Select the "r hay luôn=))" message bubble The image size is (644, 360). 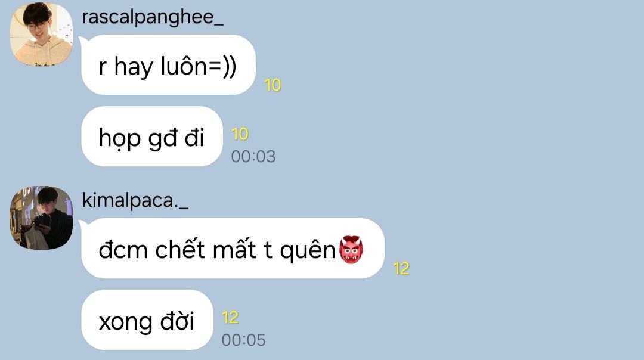(x=168, y=65)
